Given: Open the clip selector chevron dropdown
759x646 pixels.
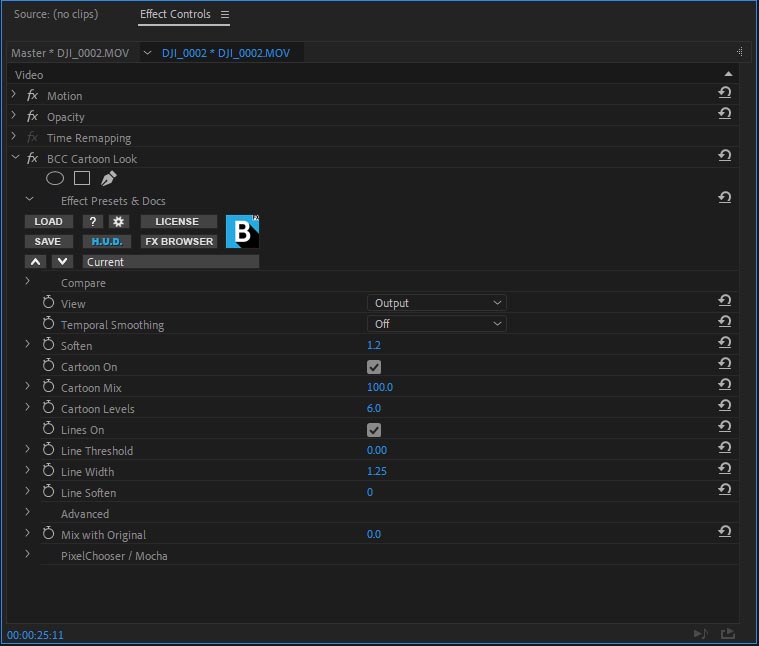Looking at the screenshot, I should [x=148, y=53].
